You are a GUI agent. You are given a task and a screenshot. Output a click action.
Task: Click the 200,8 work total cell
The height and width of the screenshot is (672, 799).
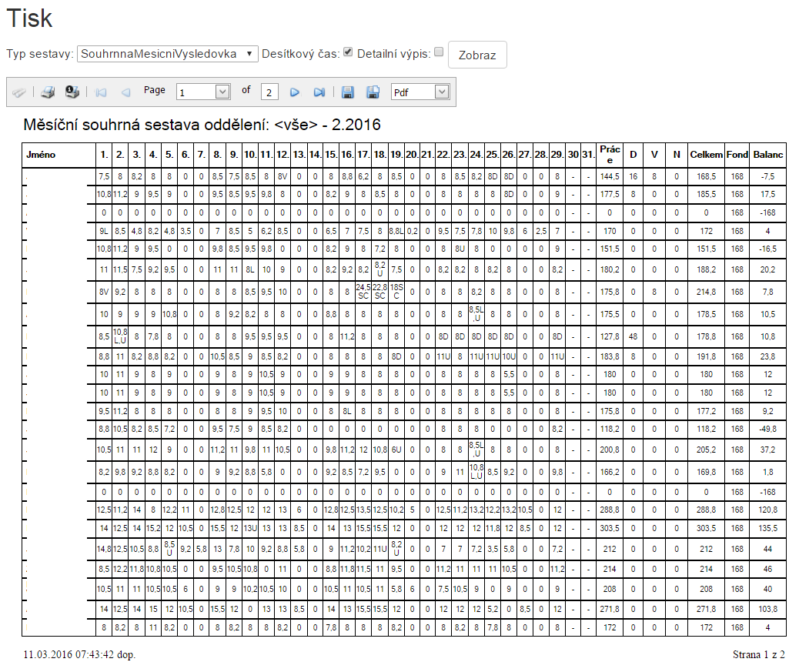[x=610, y=450]
